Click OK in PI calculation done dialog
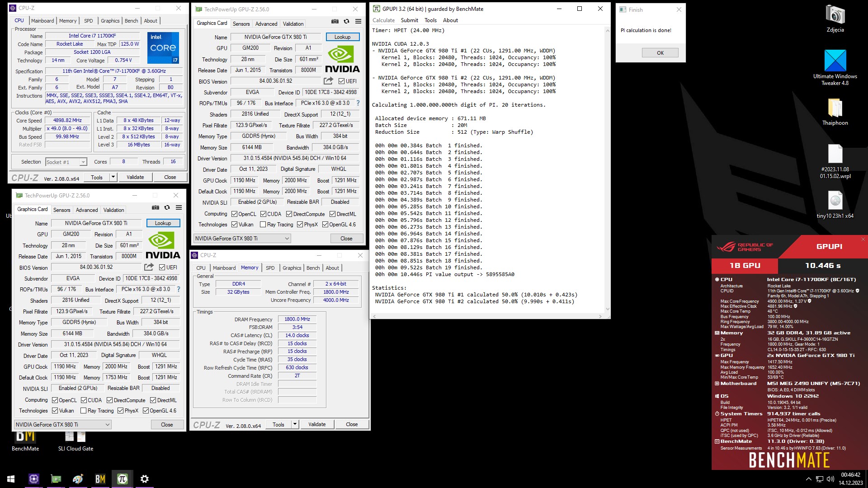This screenshot has height=488, width=868. [x=660, y=53]
